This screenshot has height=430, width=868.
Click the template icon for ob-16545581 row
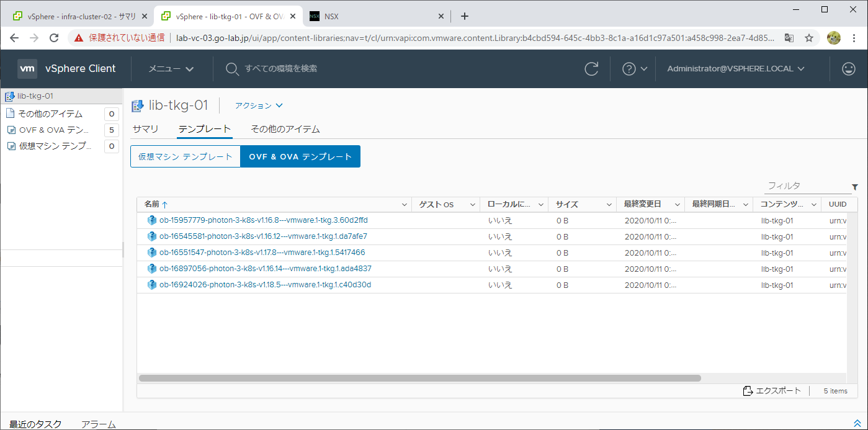point(151,236)
